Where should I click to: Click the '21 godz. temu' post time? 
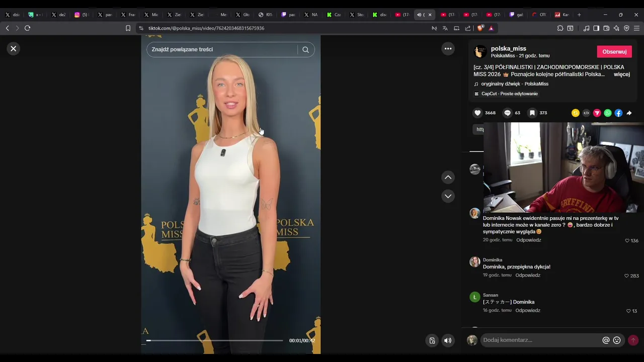[534, 56]
